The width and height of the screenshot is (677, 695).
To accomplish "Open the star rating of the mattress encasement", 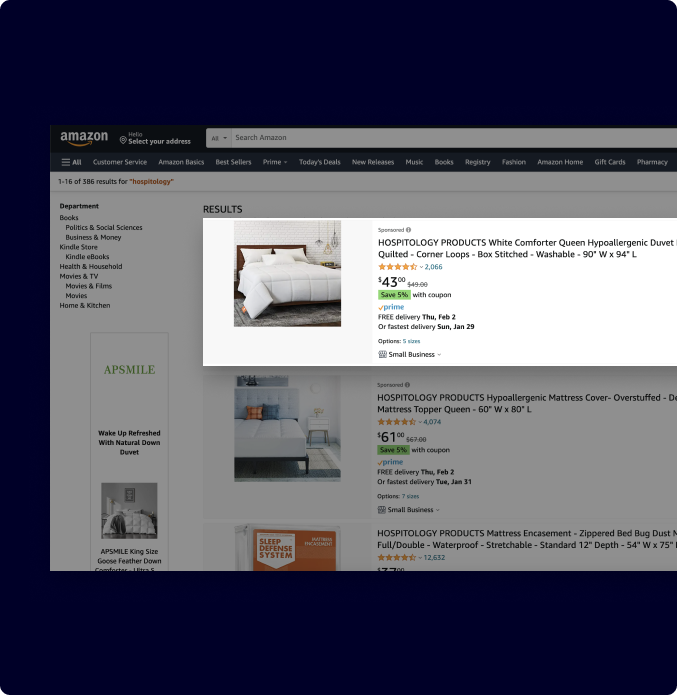I will pyautogui.click(x=397, y=558).
